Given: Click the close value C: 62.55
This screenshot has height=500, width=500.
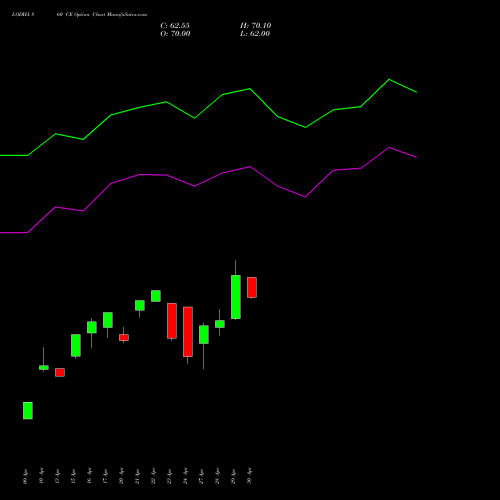Looking at the screenshot, I should [x=175, y=26].
